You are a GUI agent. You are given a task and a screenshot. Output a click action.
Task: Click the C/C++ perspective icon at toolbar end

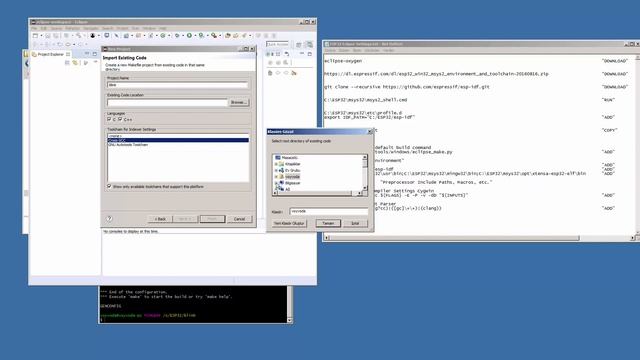pos(309,44)
